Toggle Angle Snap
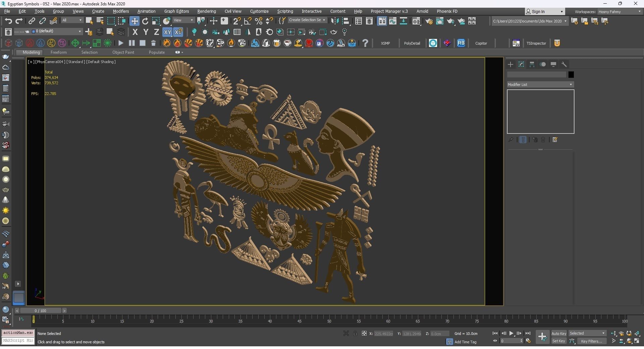 248,21
